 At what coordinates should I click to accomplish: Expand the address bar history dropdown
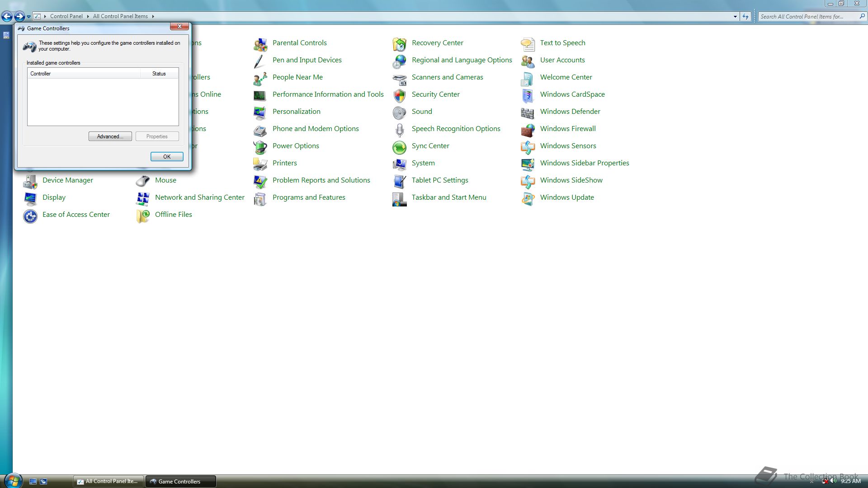(x=735, y=17)
